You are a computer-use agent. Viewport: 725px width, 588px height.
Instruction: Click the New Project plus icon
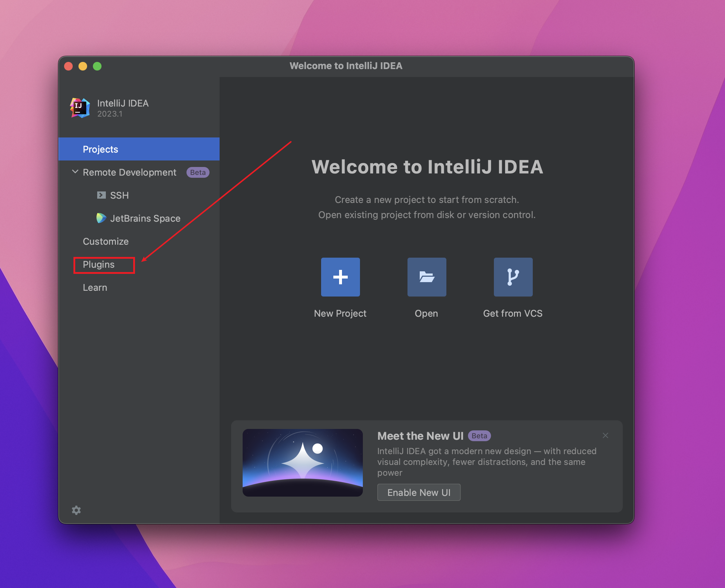(340, 277)
